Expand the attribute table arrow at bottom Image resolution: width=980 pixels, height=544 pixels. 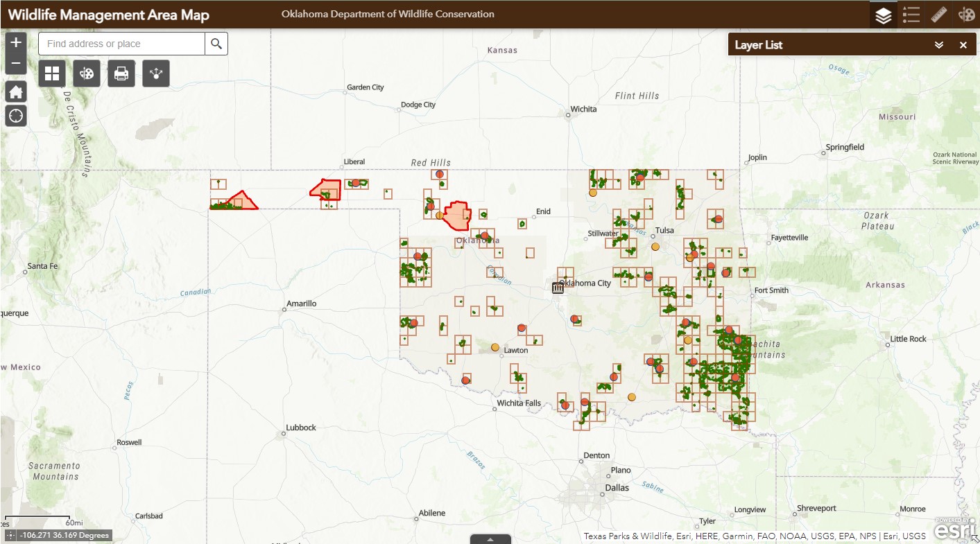pyautogui.click(x=490, y=538)
